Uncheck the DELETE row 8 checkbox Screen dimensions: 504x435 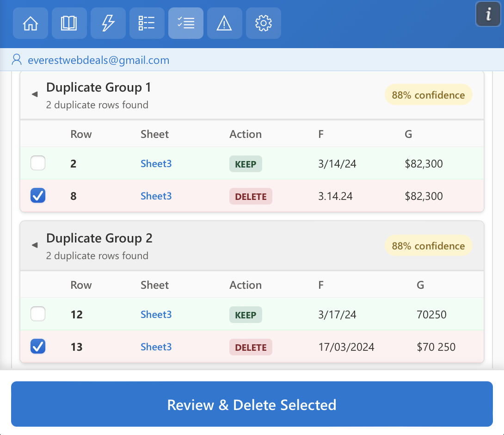click(x=37, y=195)
